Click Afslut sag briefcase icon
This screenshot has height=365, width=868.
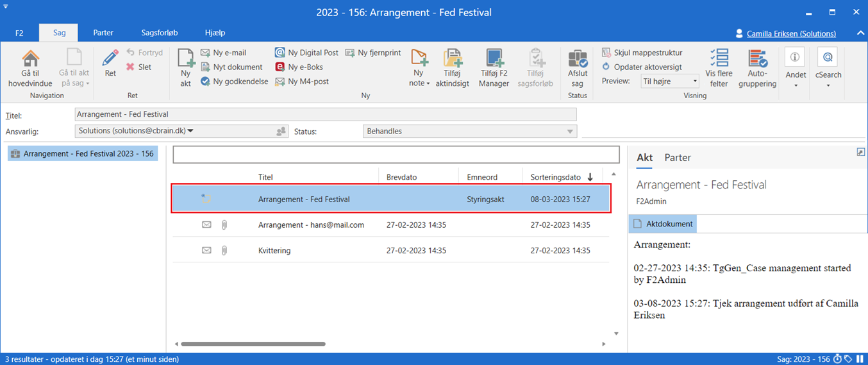point(578,59)
